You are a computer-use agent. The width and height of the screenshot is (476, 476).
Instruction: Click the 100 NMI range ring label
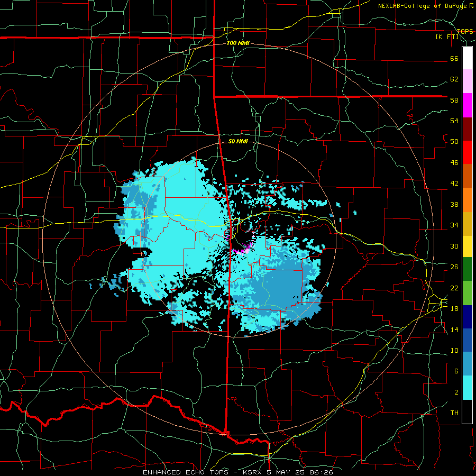[238, 43]
